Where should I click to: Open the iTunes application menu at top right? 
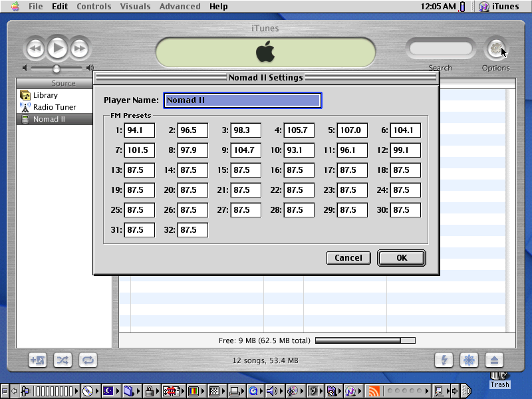[499, 6]
